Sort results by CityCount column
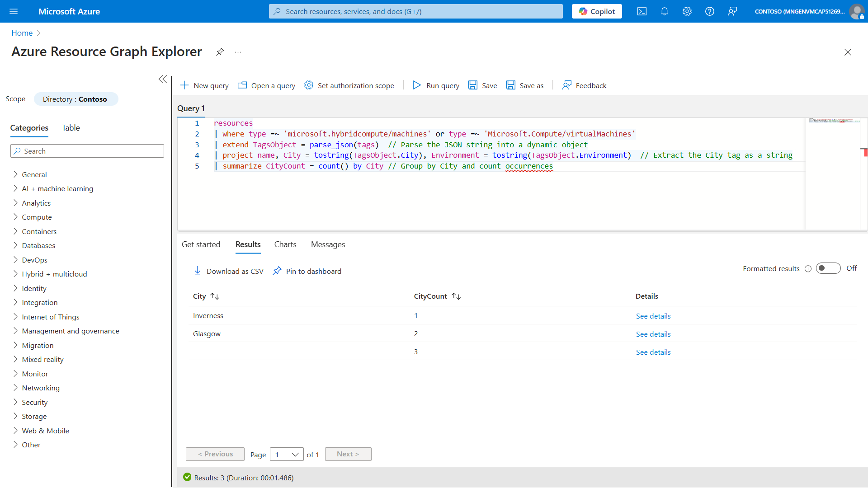The width and height of the screenshot is (868, 488). pos(456,296)
